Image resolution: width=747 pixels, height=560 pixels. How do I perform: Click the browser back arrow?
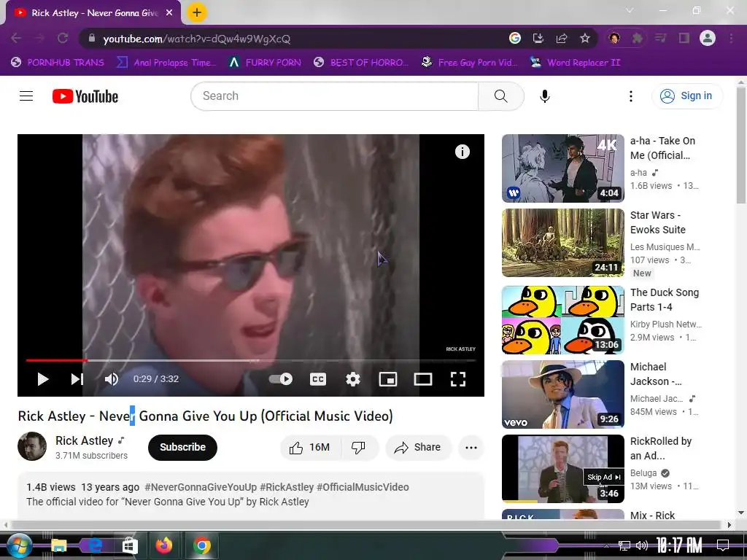16,38
